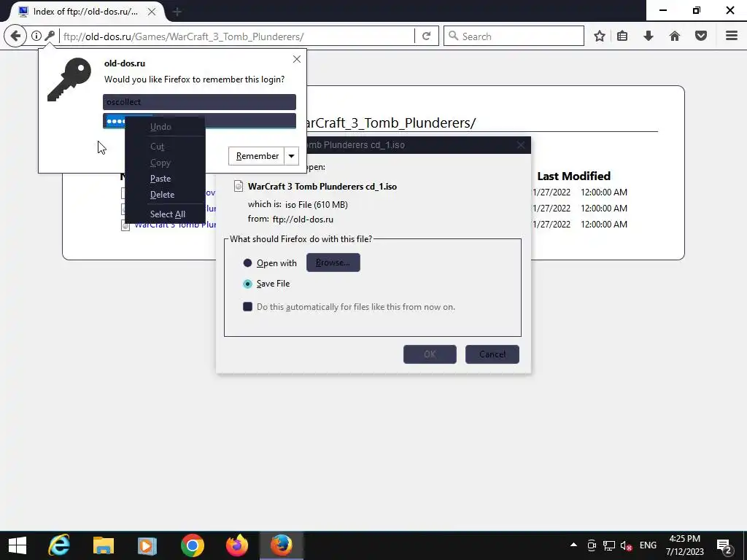Open site information icon in address bar

pos(36,36)
